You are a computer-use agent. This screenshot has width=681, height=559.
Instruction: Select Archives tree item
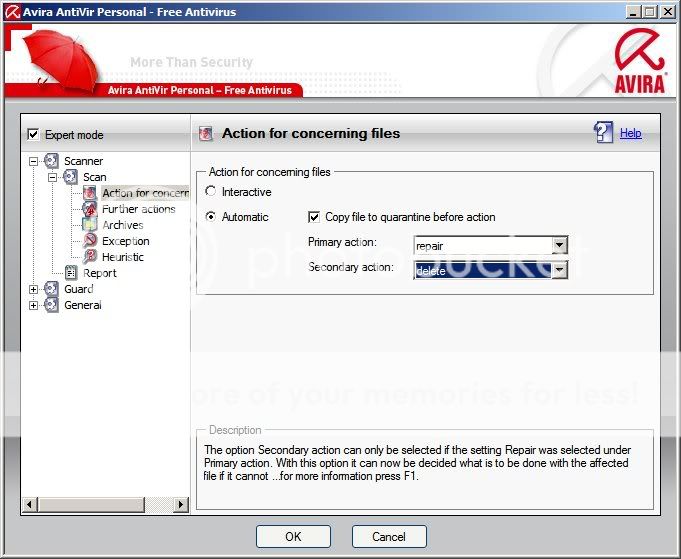coord(123,225)
